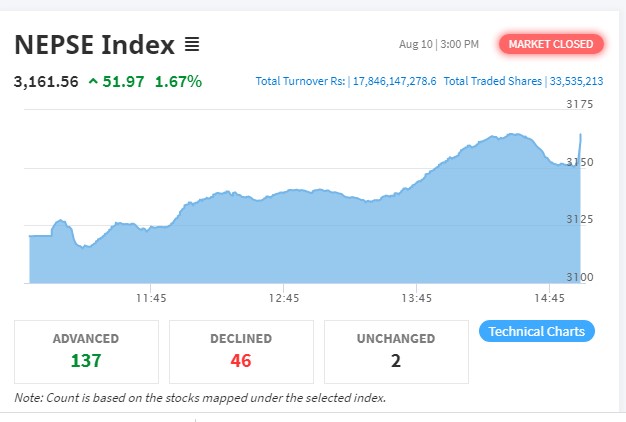Click the NEPSE Index heading
This screenshot has width=626, height=422.
[94, 44]
